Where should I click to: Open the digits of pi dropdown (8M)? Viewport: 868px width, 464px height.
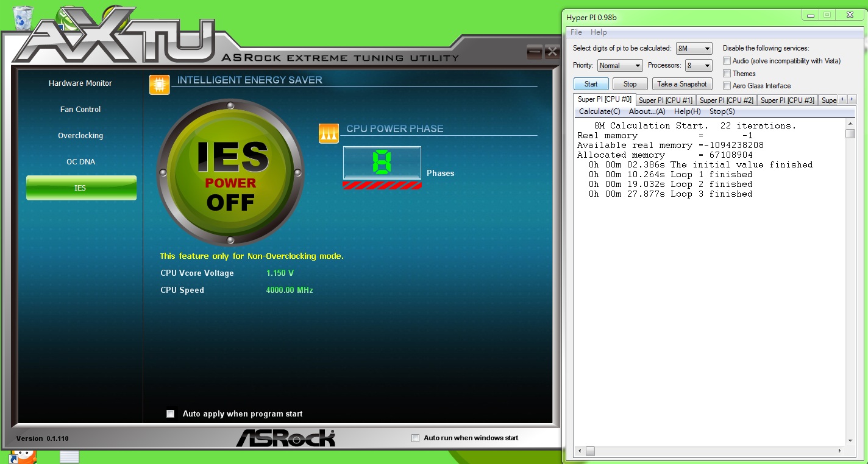pyautogui.click(x=694, y=49)
